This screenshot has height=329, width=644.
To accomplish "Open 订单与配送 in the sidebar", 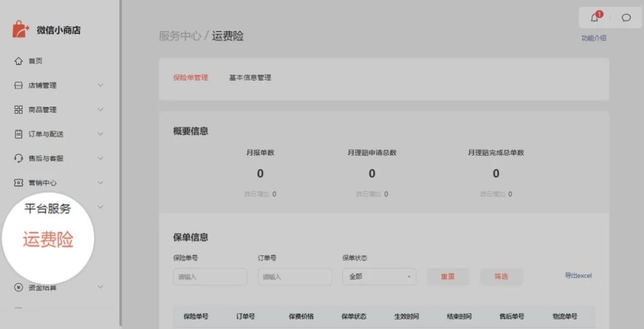I will 45,134.
